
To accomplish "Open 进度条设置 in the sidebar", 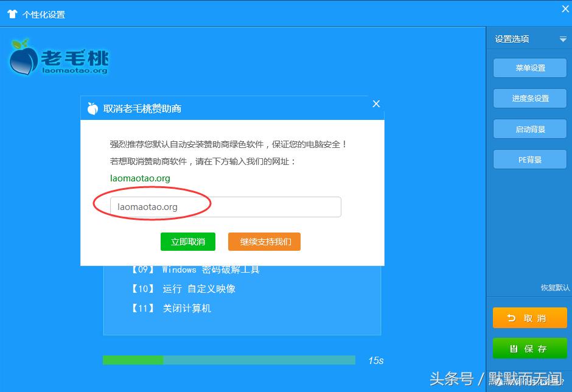I will (x=529, y=98).
